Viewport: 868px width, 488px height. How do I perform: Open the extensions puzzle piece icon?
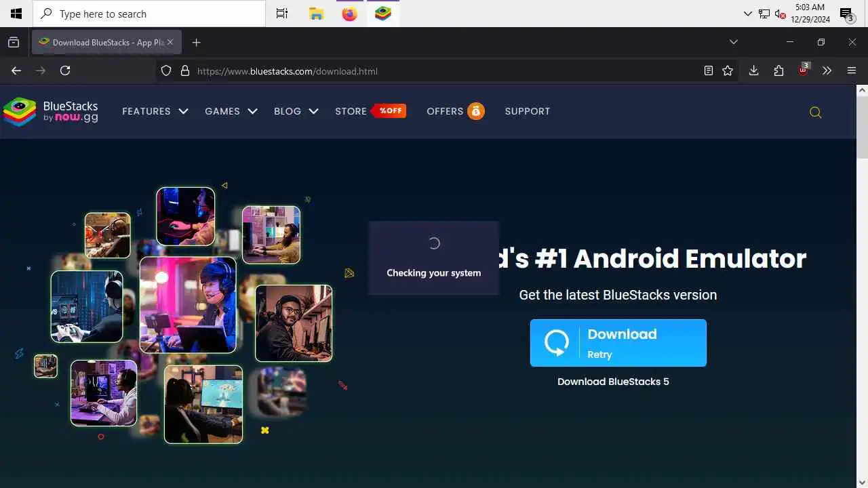778,70
